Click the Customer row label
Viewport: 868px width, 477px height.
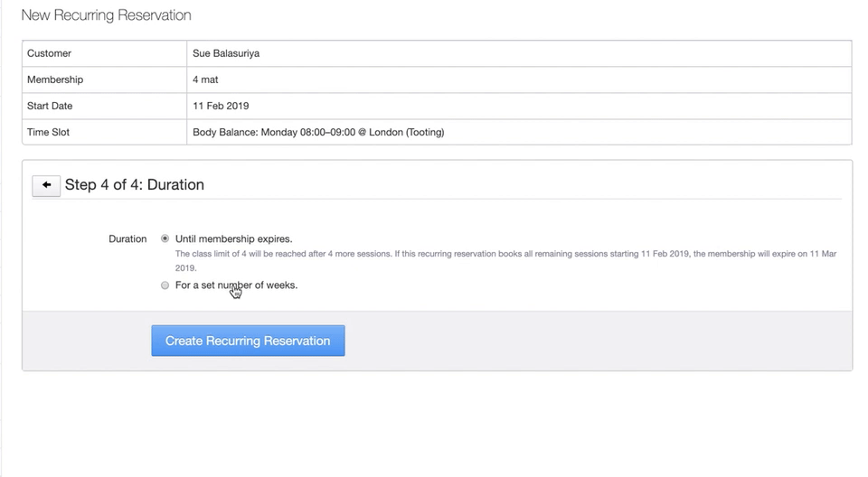point(49,53)
